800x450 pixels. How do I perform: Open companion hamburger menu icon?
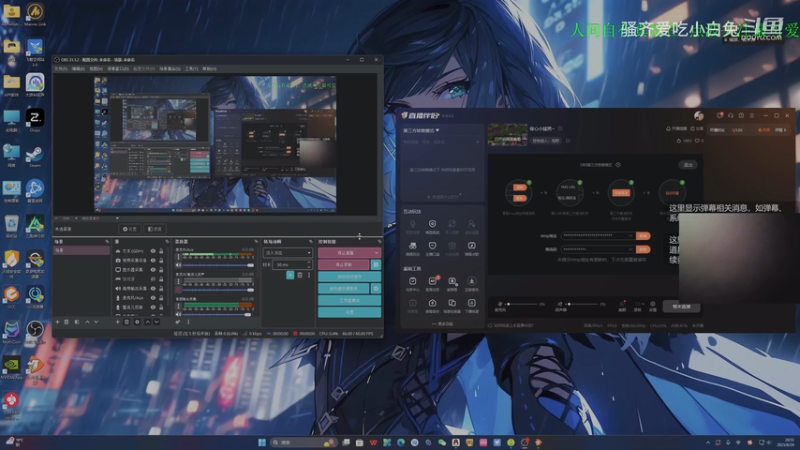[752, 116]
